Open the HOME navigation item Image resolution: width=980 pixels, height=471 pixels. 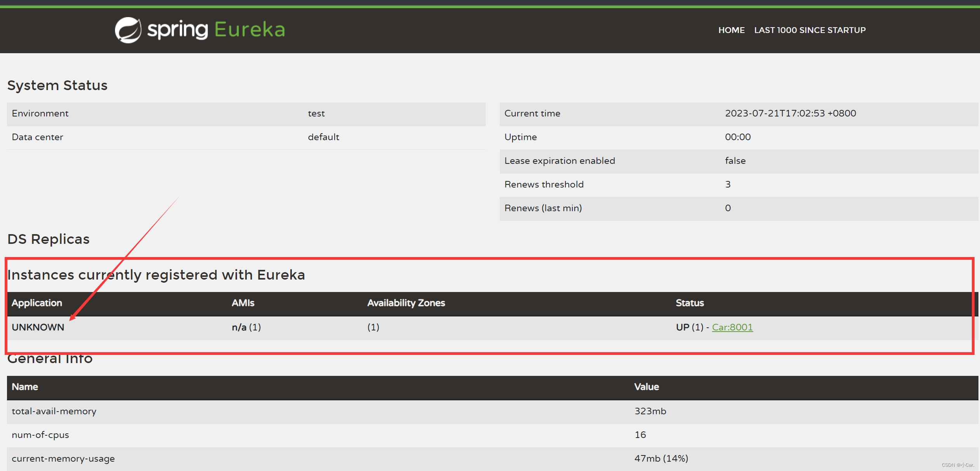(731, 30)
